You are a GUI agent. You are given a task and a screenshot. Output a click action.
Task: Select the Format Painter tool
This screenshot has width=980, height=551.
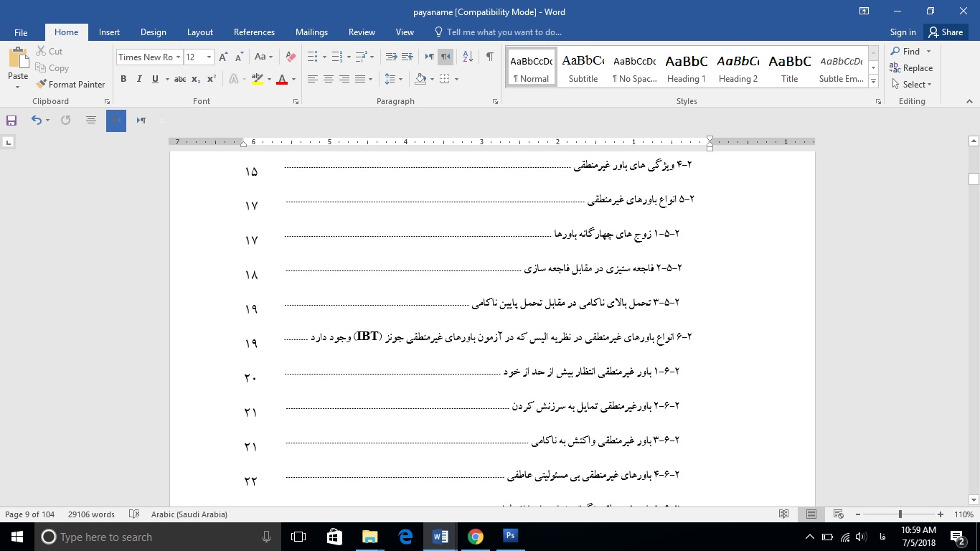tap(70, 84)
